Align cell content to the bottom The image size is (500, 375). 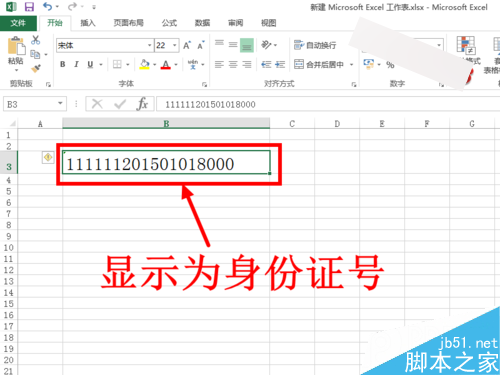click(x=247, y=45)
